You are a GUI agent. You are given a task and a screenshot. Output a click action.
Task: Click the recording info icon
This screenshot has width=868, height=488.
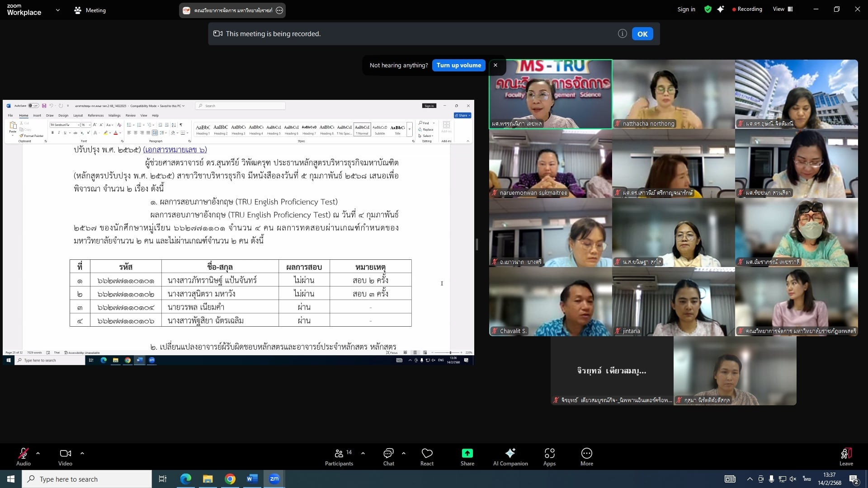point(622,34)
